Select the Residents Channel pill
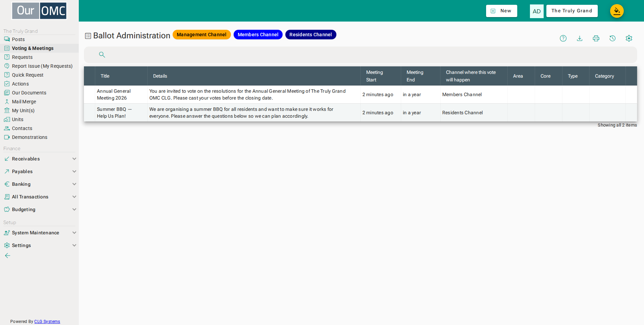Image resolution: width=644 pixels, height=325 pixels. coord(311,35)
